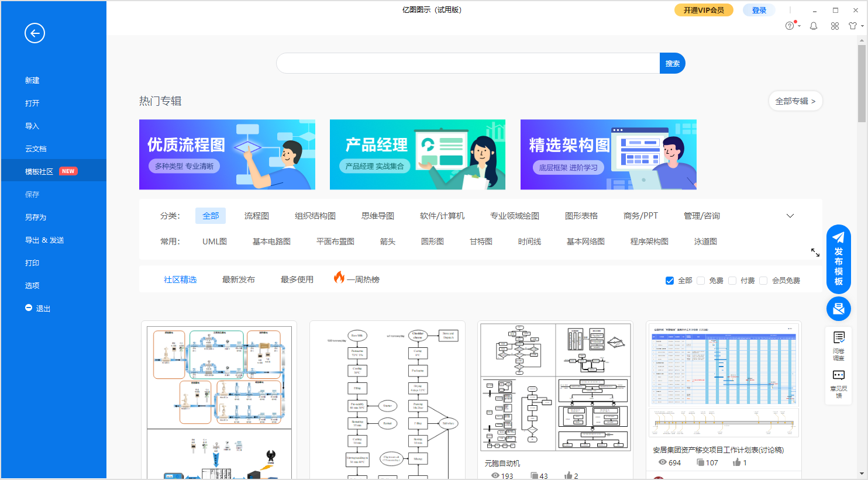Select the 泳道图 common tag

[x=705, y=241]
